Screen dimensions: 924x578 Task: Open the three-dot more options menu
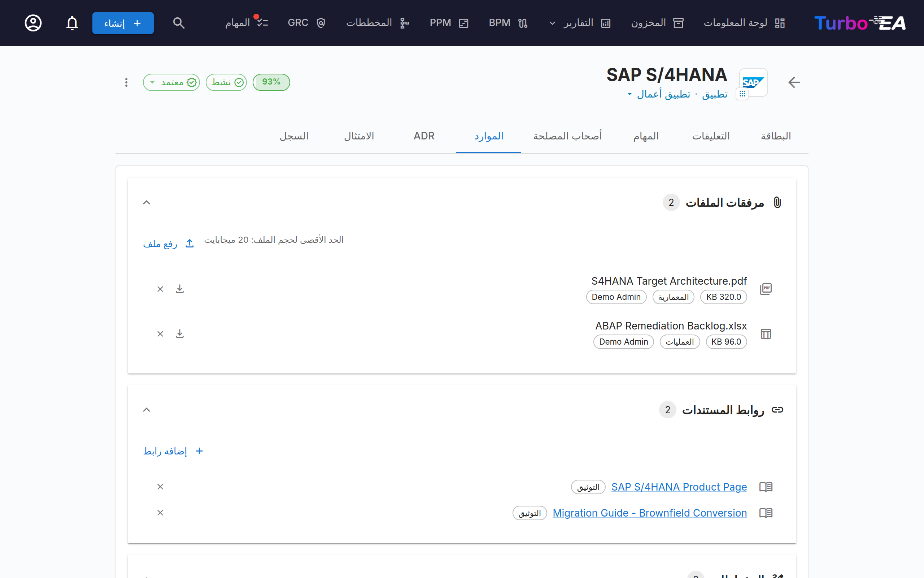point(126,82)
